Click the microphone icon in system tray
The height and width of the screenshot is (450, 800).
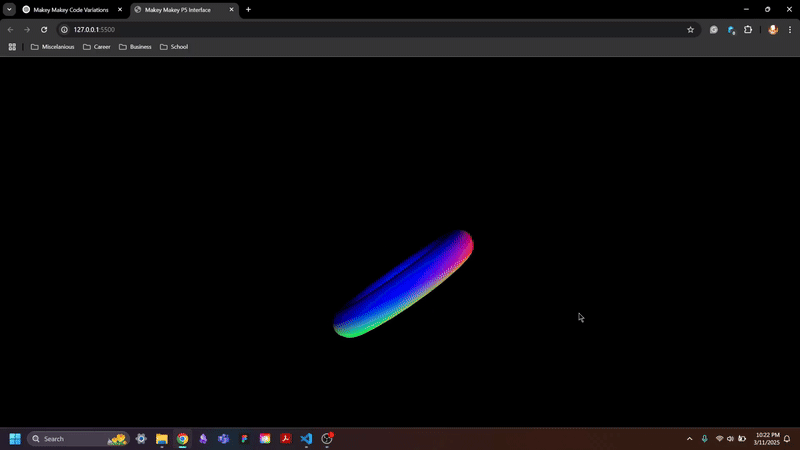[705, 439]
